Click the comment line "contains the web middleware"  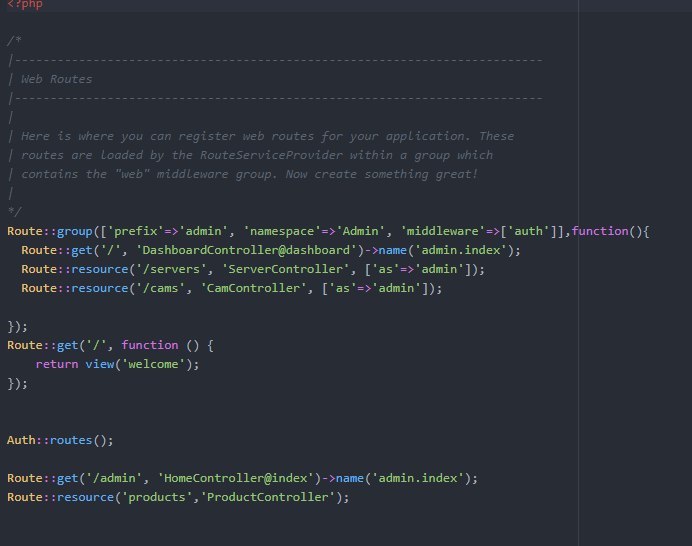pyautogui.click(x=249, y=174)
